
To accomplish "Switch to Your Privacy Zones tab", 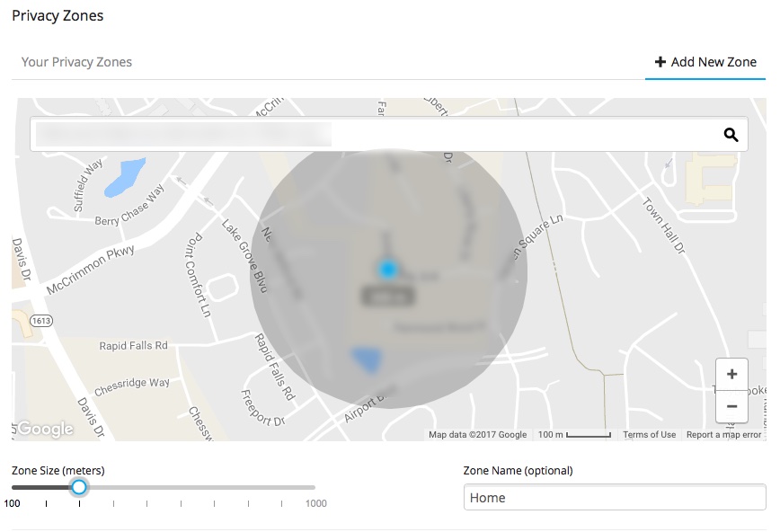I will pyautogui.click(x=76, y=62).
